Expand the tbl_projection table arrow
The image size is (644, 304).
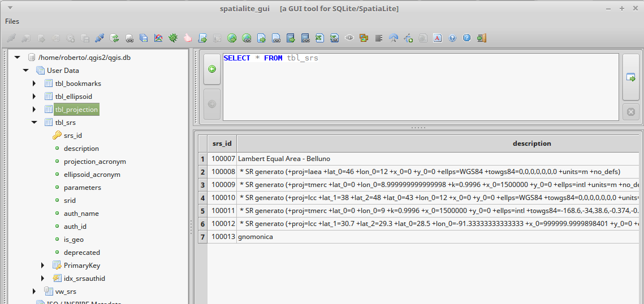34,110
